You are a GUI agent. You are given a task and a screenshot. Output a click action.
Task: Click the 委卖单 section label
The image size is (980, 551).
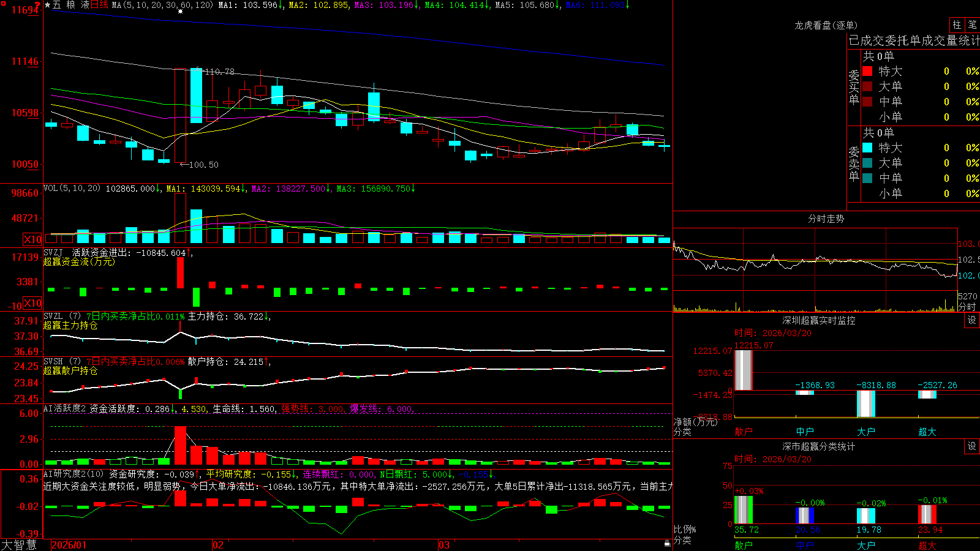pyautogui.click(x=854, y=163)
